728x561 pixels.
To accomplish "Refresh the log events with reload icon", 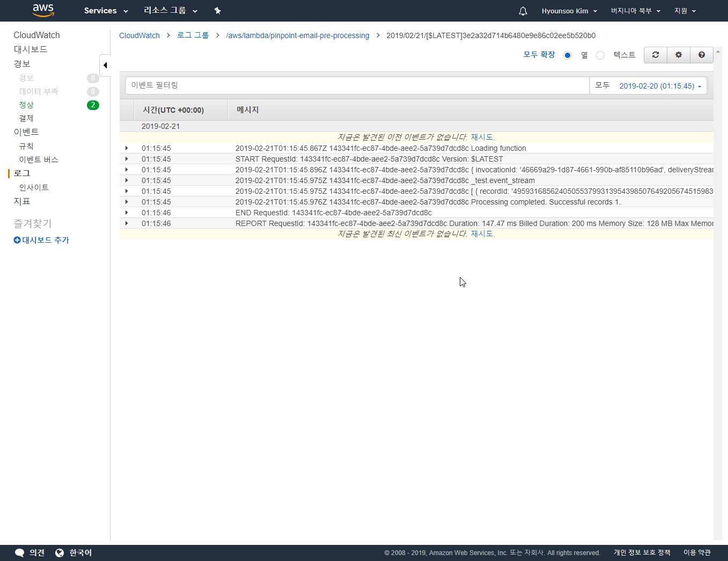I will (x=656, y=55).
